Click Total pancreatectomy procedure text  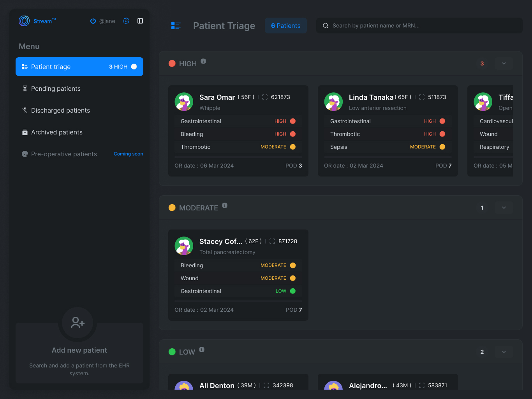point(227,252)
